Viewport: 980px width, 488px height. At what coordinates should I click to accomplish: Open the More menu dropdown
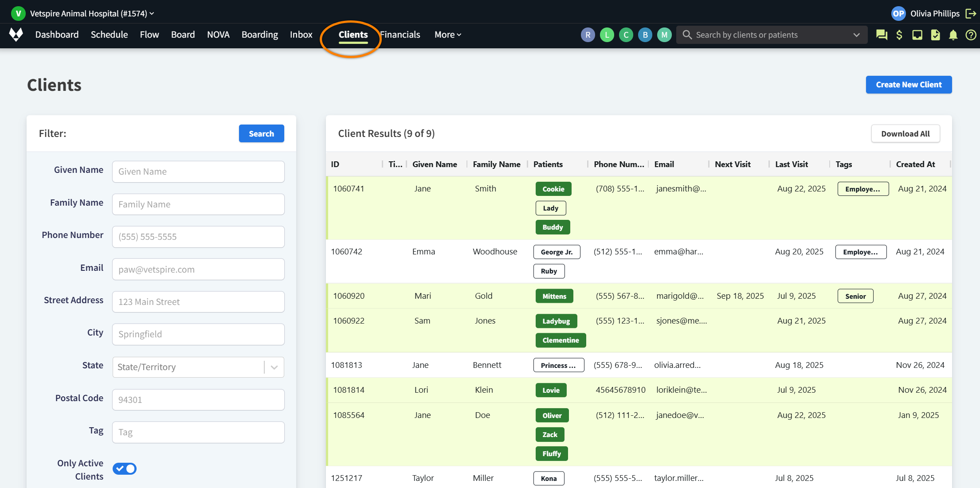coord(447,35)
